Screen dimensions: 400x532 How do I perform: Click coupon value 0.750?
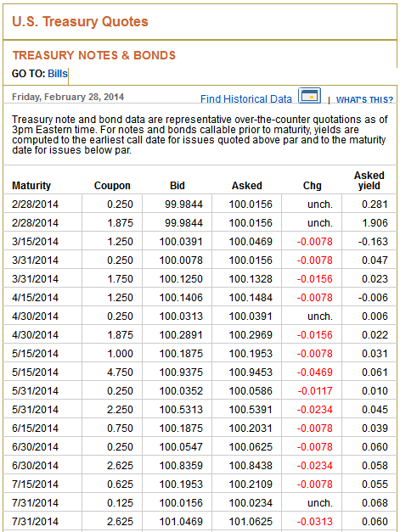(x=121, y=428)
